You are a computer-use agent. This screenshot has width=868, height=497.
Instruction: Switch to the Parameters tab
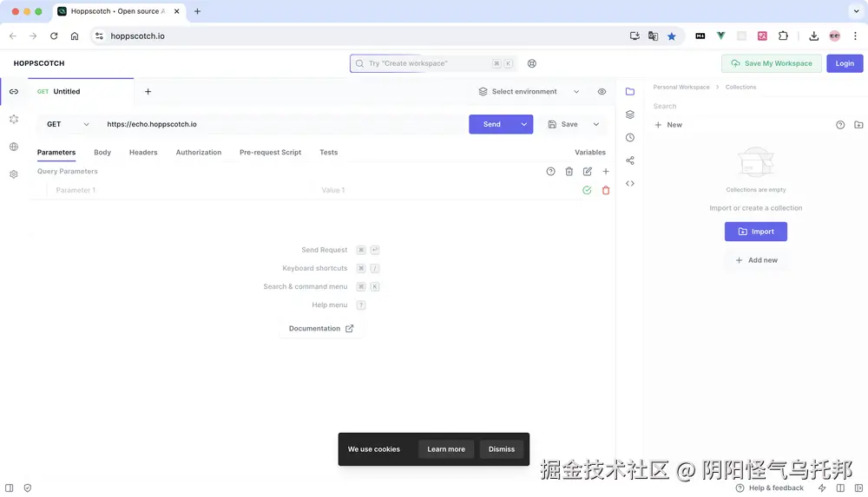pyautogui.click(x=56, y=152)
